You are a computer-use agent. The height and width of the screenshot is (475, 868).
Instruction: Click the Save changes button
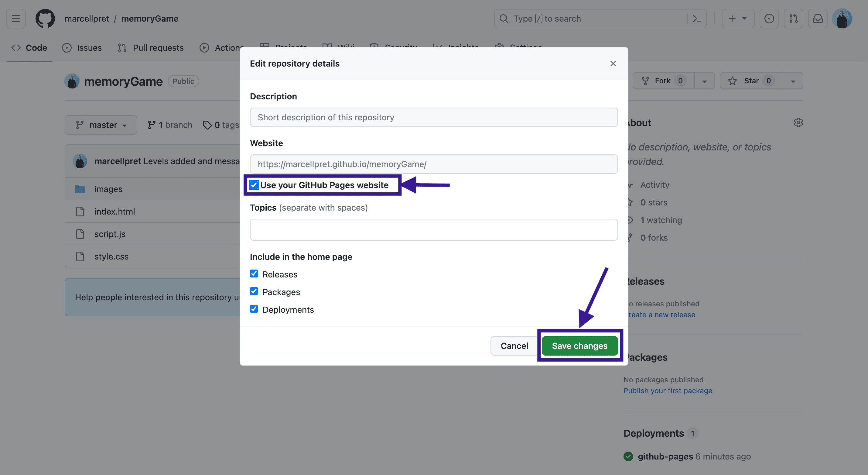579,346
